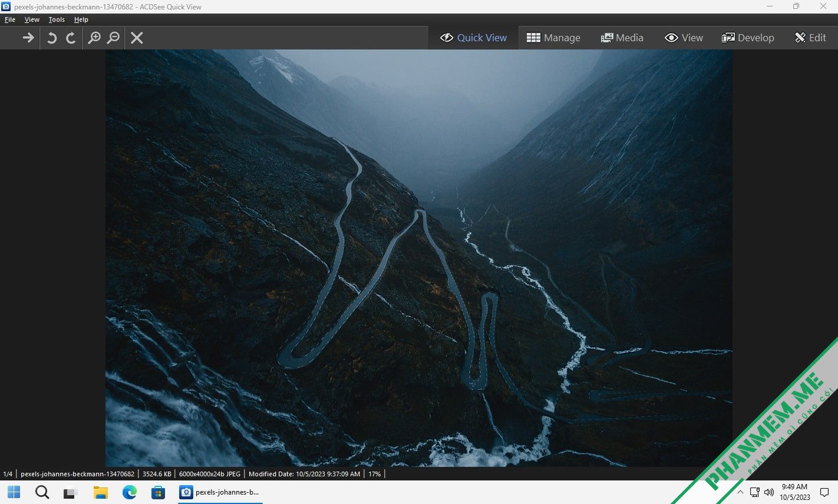Open the notification center icon
This screenshot has width=838, height=504.
click(824, 492)
